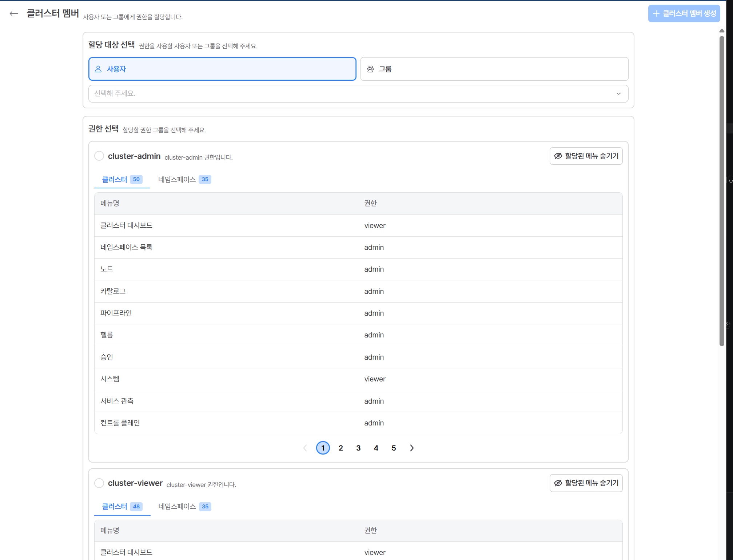Click the 메뉴명 column header in cluster-admin table
The height and width of the screenshot is (560, 733).
(x=110, y=203)
